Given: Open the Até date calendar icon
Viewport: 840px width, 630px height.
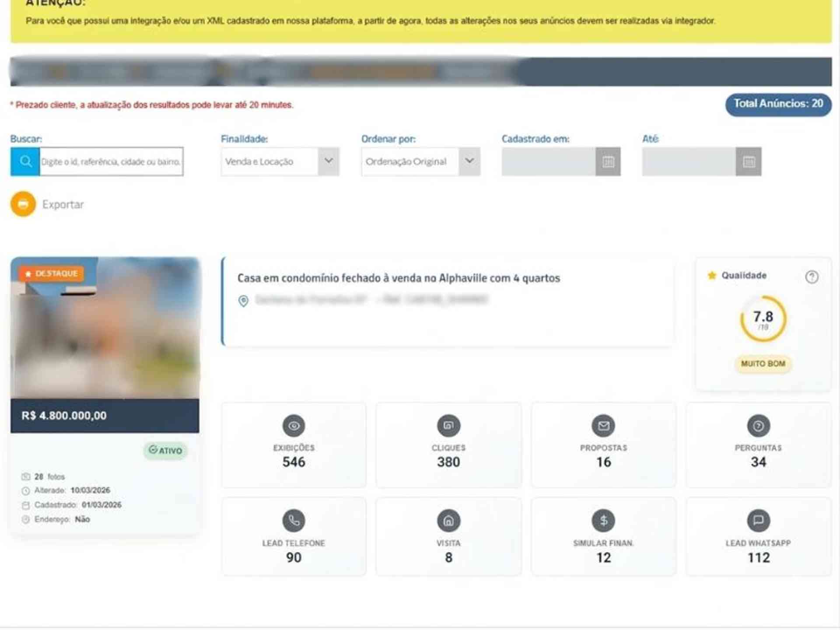Looking at the screenshot, I should (748, 161).
